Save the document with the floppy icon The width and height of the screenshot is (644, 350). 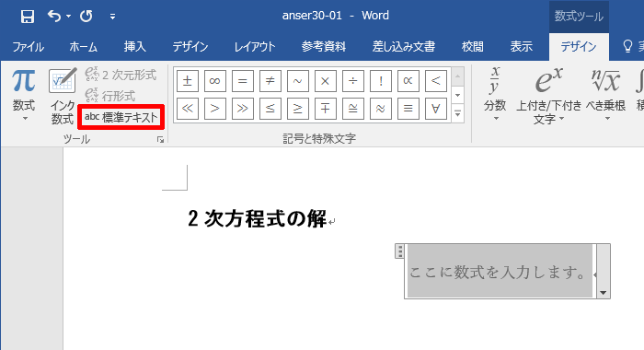pos(27,17)
